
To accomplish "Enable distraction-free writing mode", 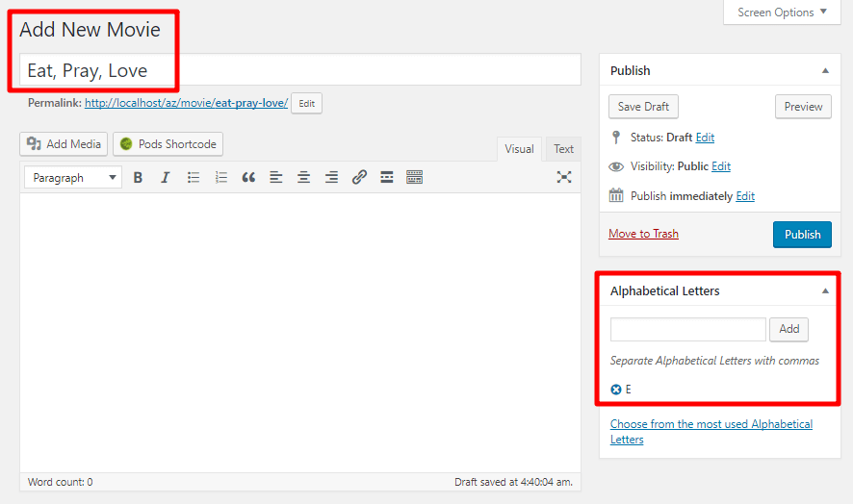I will point(564,177).
